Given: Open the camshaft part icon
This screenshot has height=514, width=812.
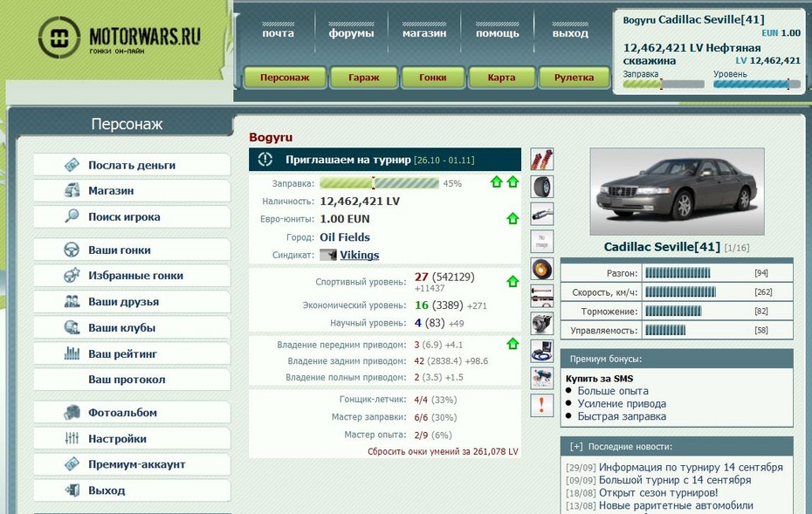Looking at the screenshot, I should click(541, 296).
